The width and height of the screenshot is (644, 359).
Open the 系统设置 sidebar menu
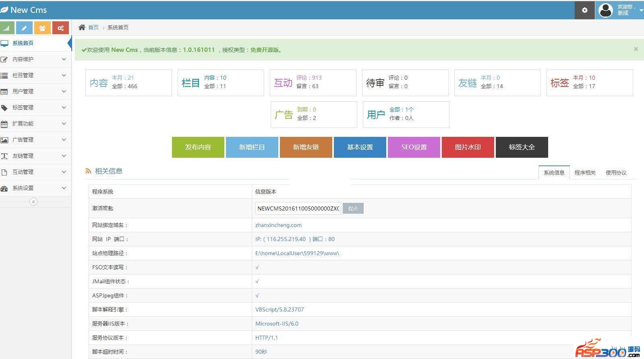(35, 188)
